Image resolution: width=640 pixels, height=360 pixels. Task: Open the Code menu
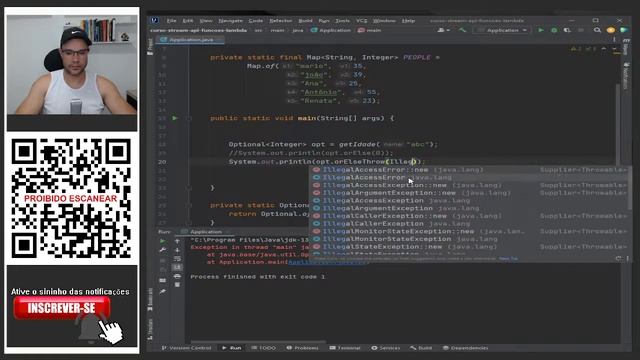[x=256, y=20]
